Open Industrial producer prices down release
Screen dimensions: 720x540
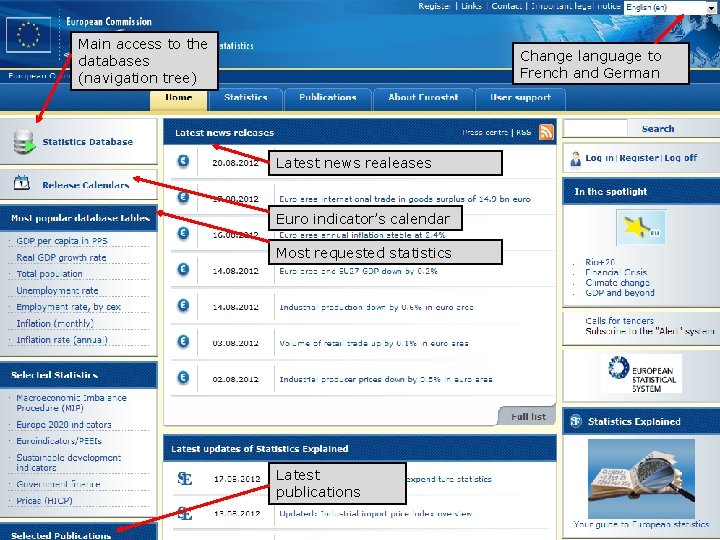pyautogui.click(x=386, y=379)
